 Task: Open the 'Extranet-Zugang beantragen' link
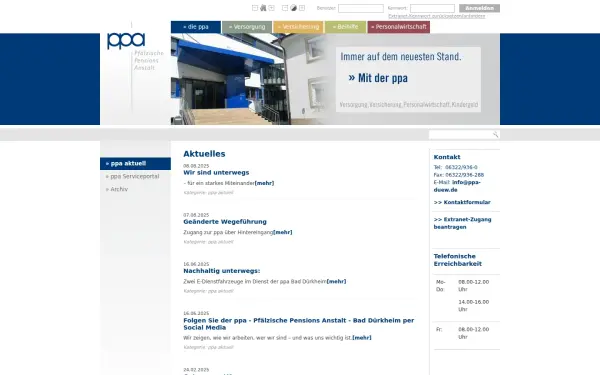[x=462, y=223]
